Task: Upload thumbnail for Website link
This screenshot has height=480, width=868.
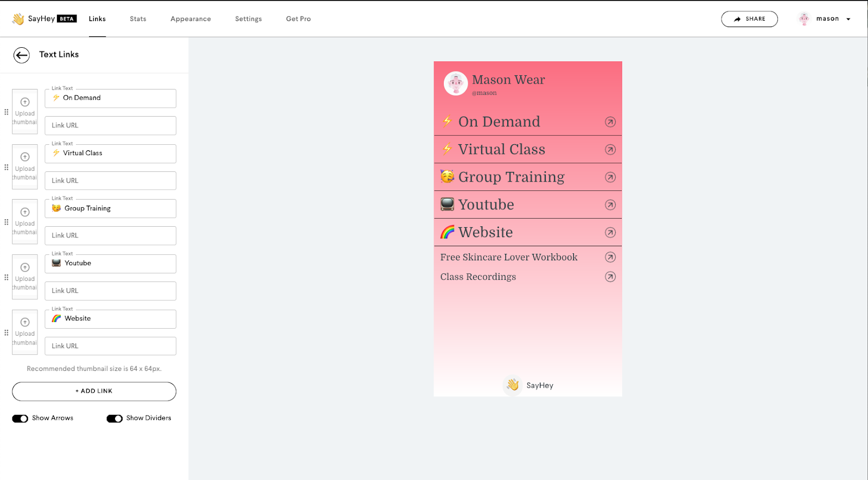Action: pyautogui.click(x=25, y=332)
